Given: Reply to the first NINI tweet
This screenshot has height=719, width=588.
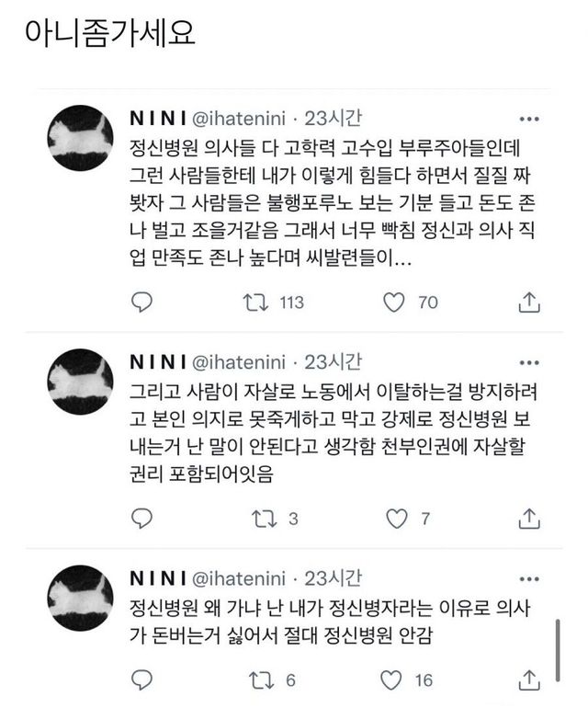Looking at the screenshot, I should 141,302.
